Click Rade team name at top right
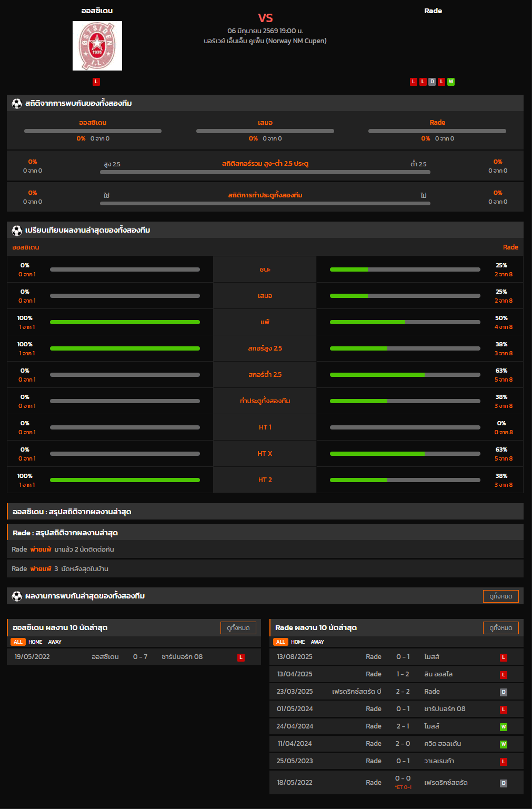This screenshot has height=809, width=532. click(433, 11)
